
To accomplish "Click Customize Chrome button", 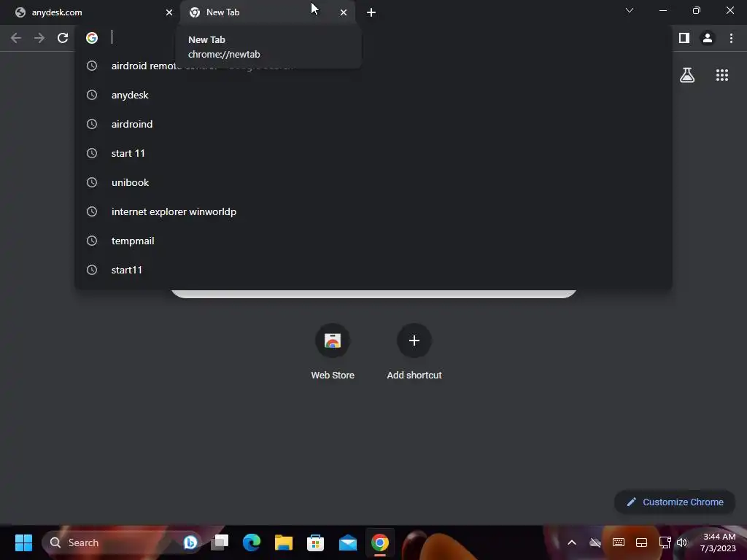I will (x=675, y=502).
